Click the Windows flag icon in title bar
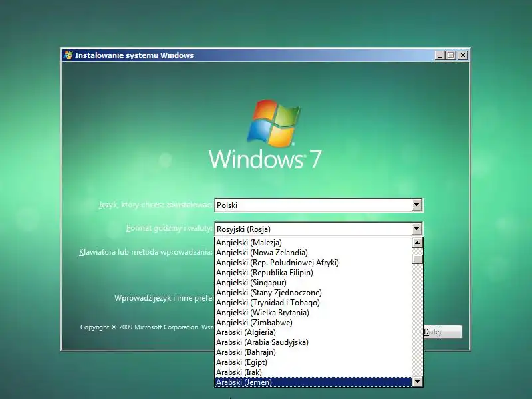532x399 pixels. [68, 55]
